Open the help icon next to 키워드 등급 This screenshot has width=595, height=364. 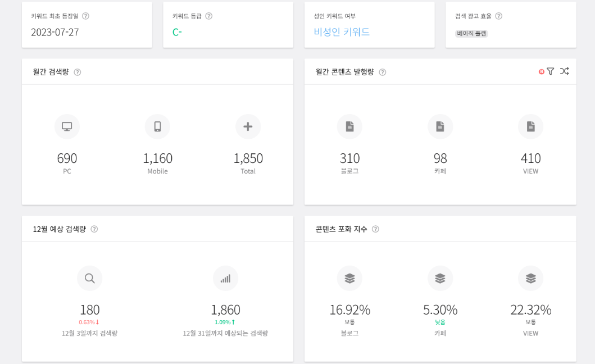pos(208,16)
